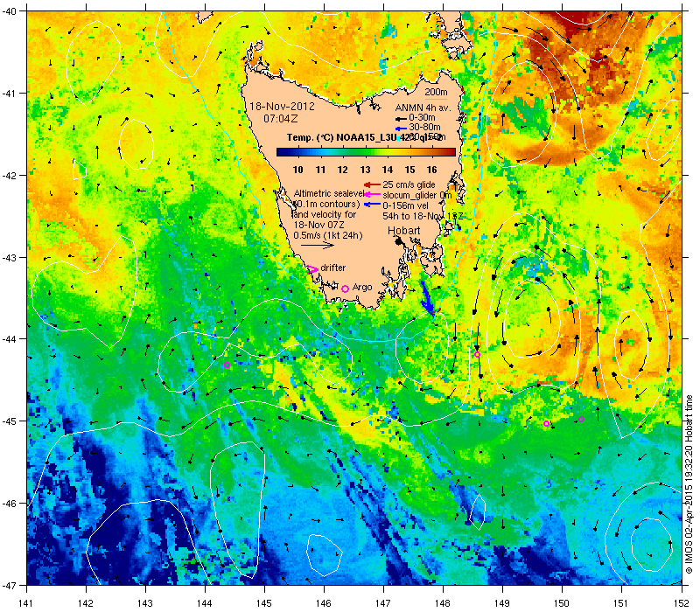Viewport: 700px width, 612px height.
Task: Click the temperature color bar
Action: point(366,152)
